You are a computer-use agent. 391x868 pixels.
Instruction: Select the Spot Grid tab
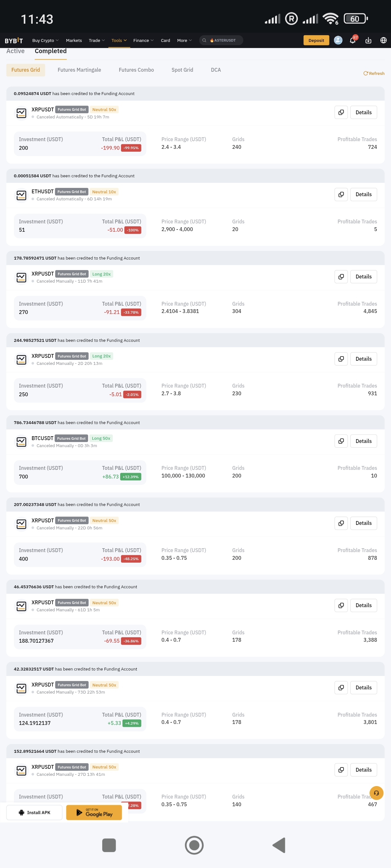point(182,70)
